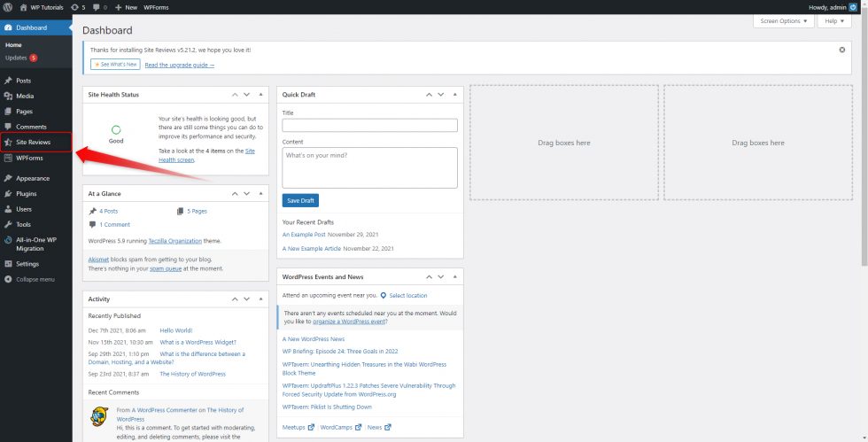868x442 pixels.
Task: Click the Plugins icon in sidebar
Action: 8,194
